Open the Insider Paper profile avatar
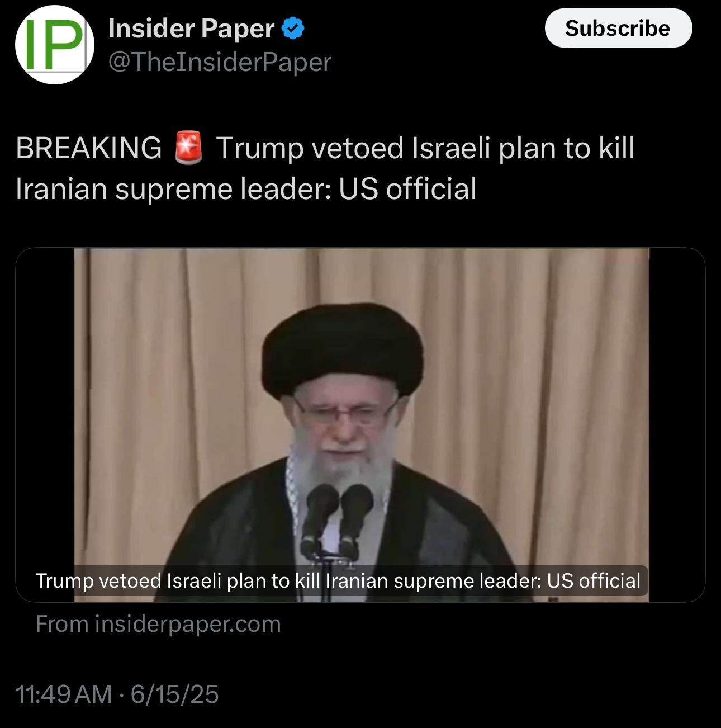721x728 pixels. pos(54,45)
